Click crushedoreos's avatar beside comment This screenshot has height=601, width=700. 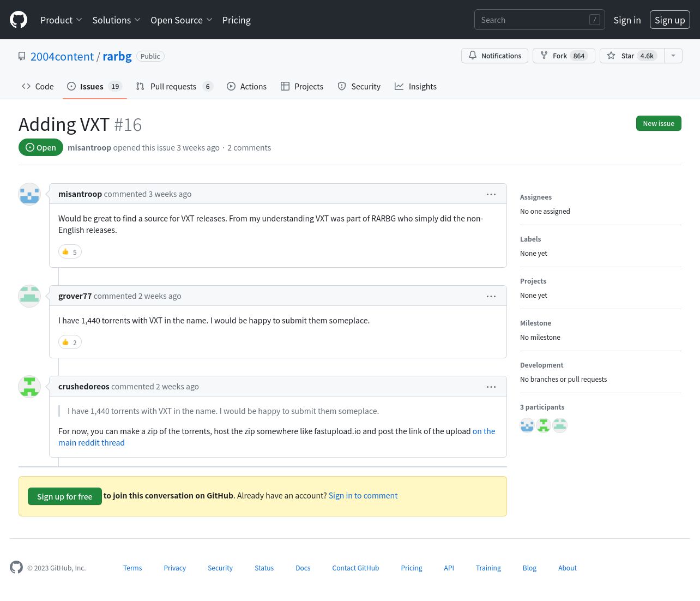(29, 387)
